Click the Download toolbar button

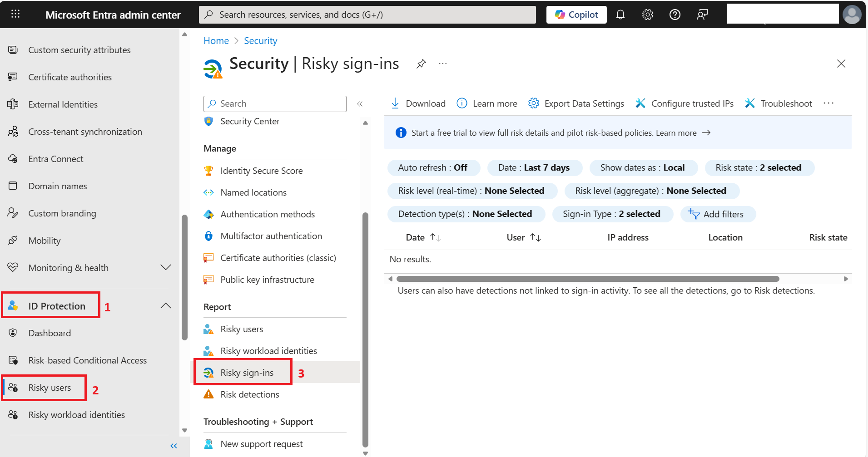[x=418, y=103]
